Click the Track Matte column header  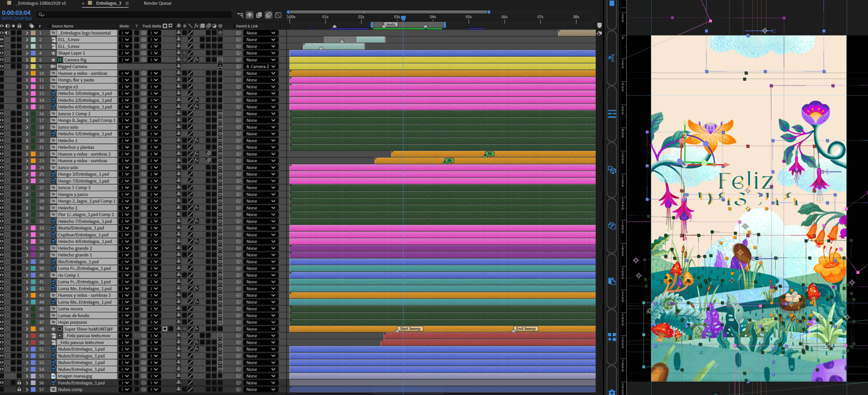point(152,26)
